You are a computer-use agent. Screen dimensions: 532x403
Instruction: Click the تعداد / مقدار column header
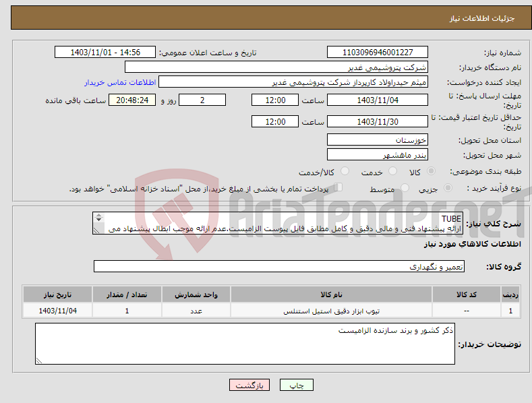point(127,294)
